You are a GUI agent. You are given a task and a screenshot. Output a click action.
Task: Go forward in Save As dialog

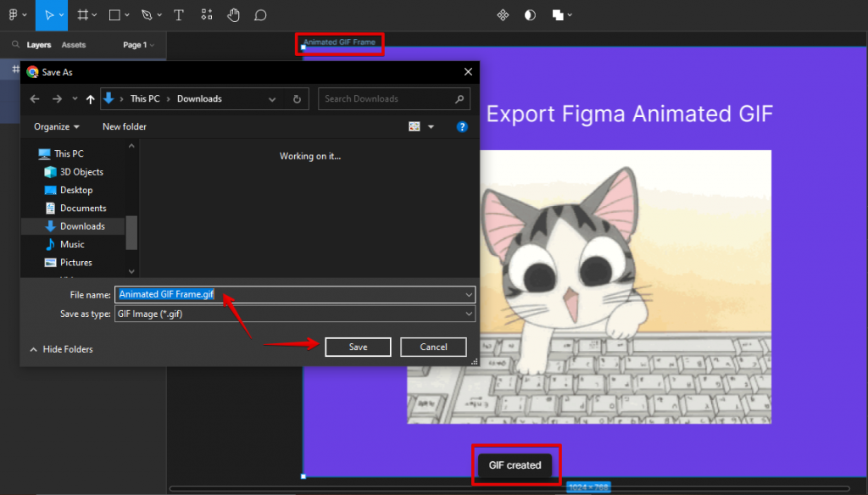[x=57, y=98]
